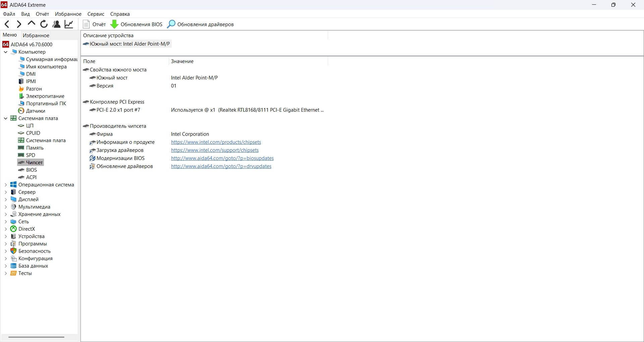Click the sidebar horizontal scrollbar
Screen dimensions: 644x342
pyautogui.click(x=36, y=337)
